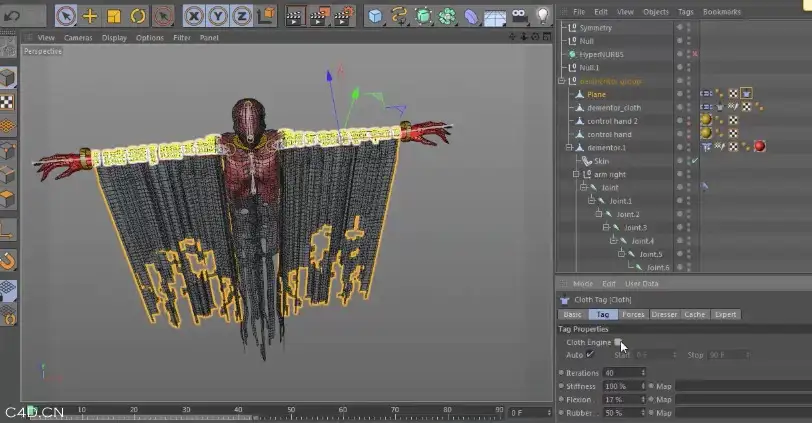
Task: Switch to the Forces tab
Action: (x=633, y=314)
